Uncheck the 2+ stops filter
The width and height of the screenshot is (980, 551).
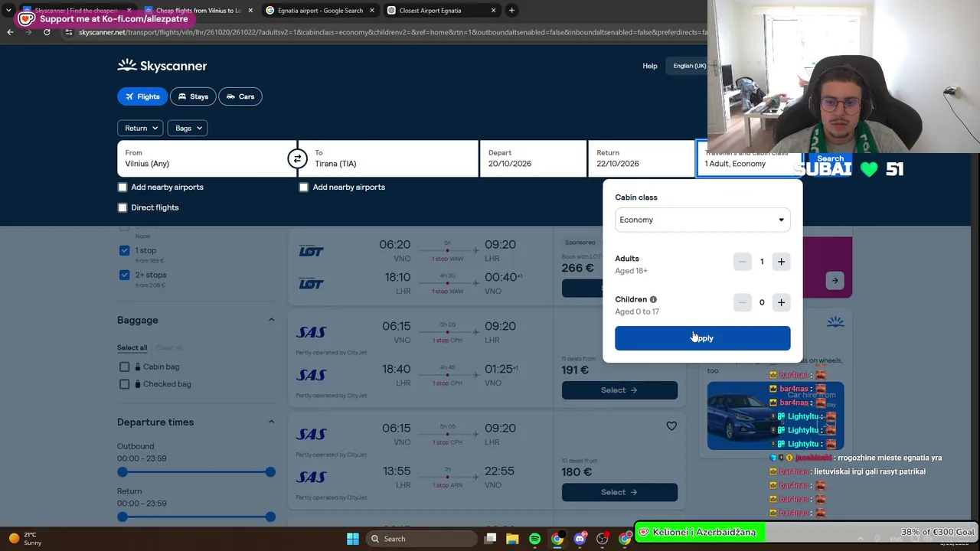click(x=125, y=275)
